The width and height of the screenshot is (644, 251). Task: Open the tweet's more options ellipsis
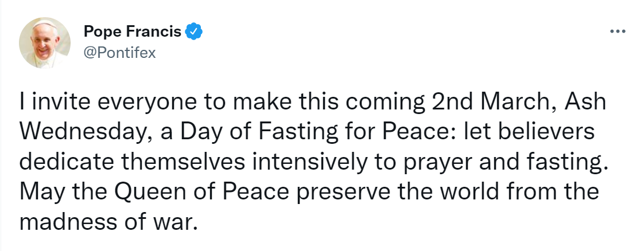[617, 32]
